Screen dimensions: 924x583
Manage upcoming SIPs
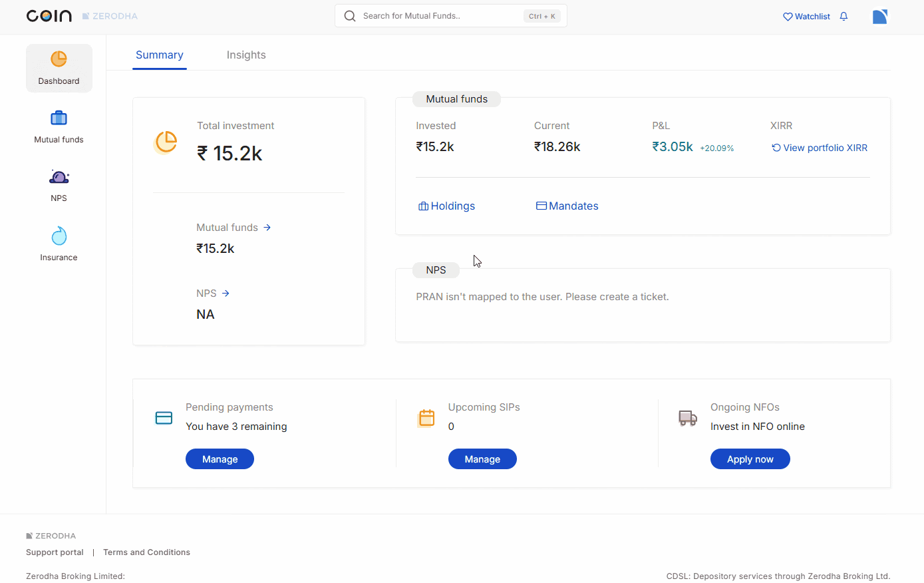click(482, 459)
